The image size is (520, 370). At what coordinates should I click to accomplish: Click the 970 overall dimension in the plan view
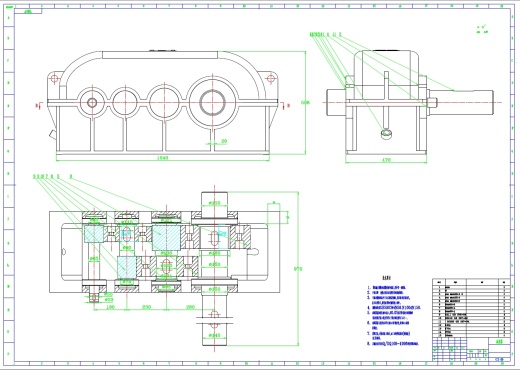(298, 269)
